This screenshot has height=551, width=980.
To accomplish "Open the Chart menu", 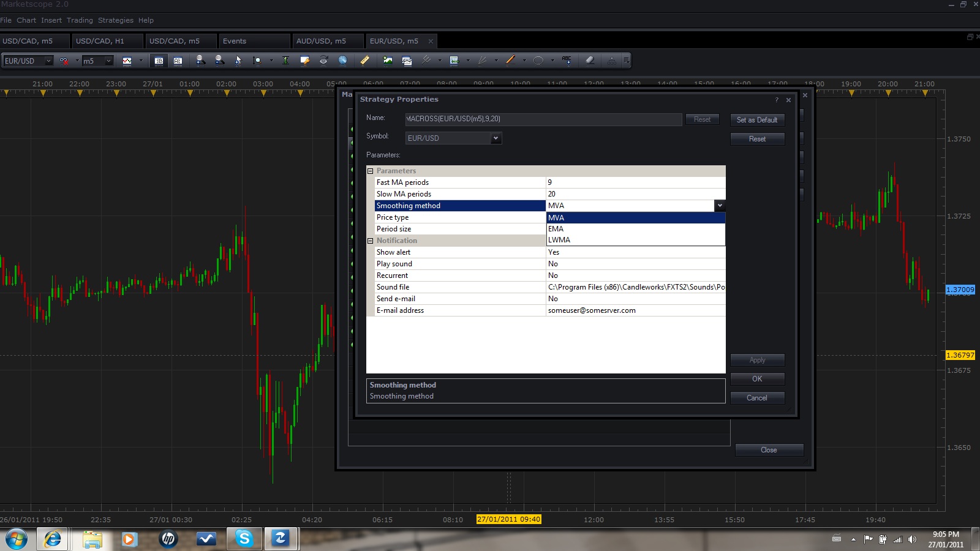I will (26, 20).
